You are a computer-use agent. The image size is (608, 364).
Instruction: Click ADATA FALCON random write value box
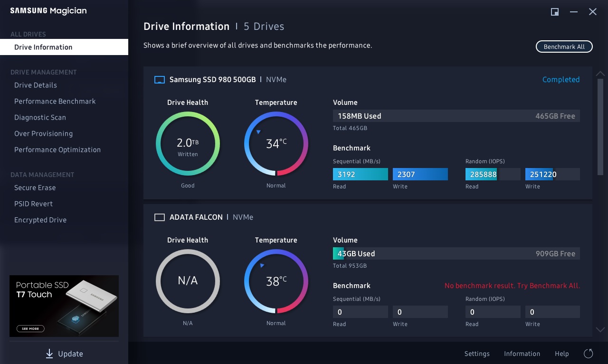(x=552, y=312)
